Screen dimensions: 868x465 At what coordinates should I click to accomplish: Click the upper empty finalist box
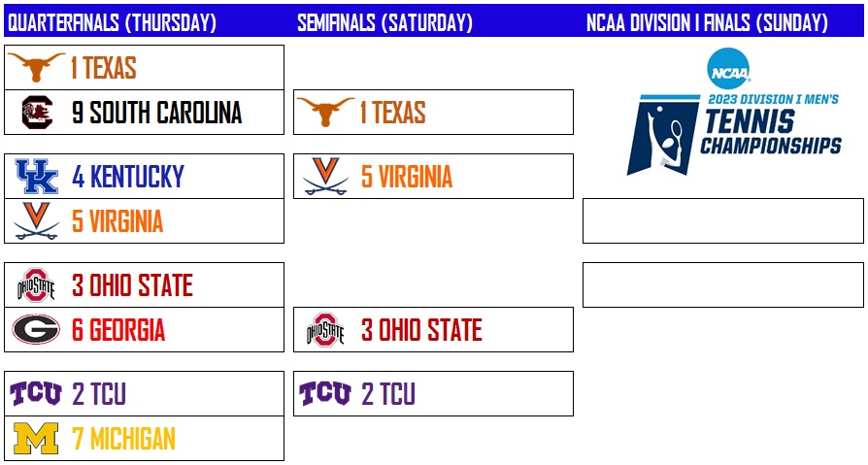(x=722, y=220)
